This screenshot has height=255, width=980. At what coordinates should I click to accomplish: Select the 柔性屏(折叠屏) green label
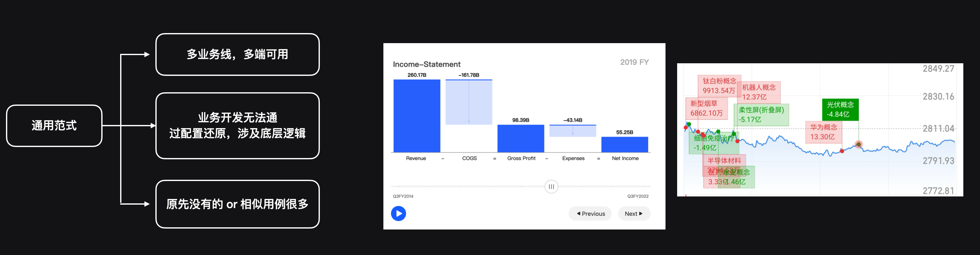(761, 115)
